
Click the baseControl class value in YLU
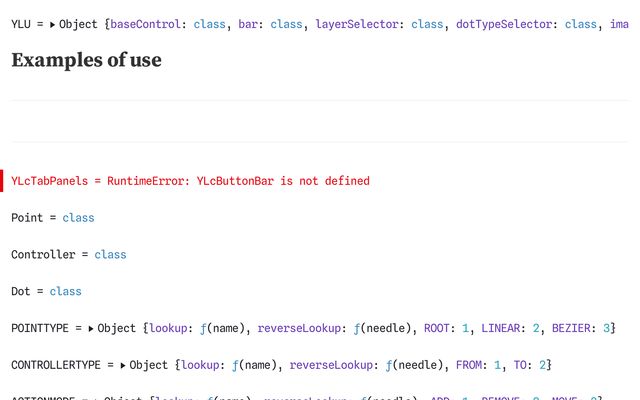(x=210, y=24)
